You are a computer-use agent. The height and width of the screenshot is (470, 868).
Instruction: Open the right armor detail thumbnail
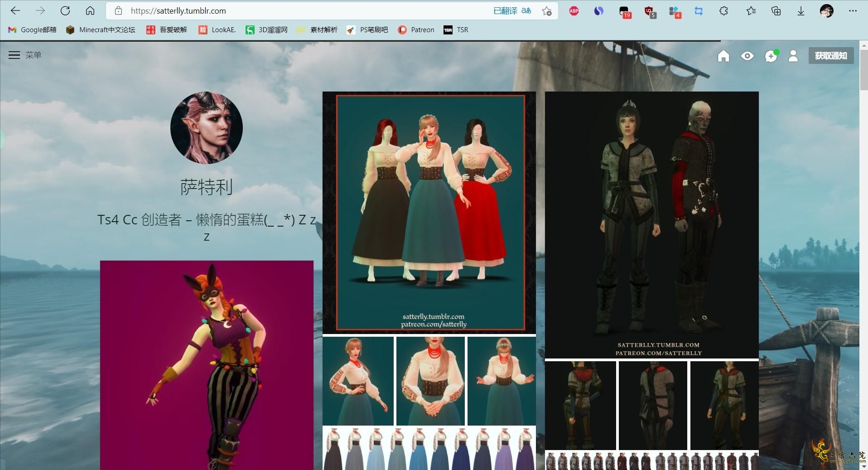tap(724, 405)
